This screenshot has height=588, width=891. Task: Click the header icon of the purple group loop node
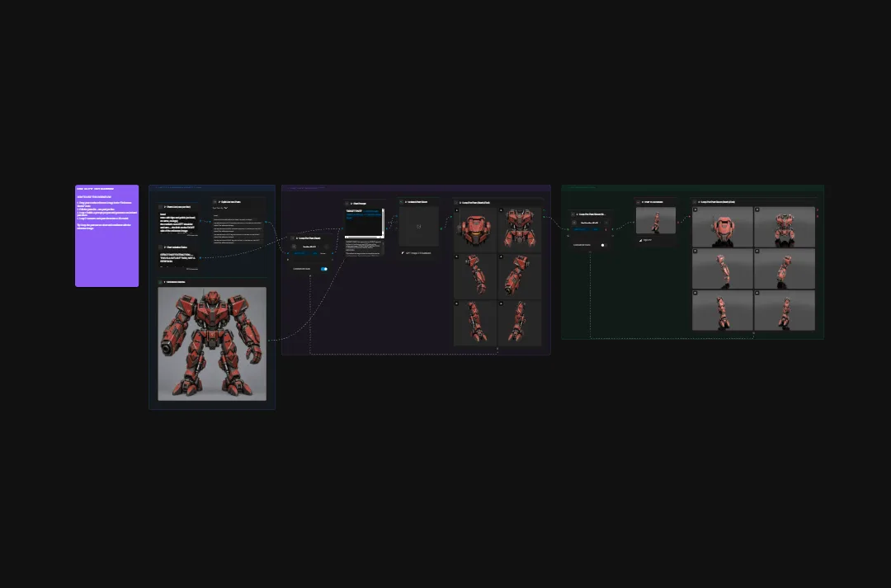(293, 238)
